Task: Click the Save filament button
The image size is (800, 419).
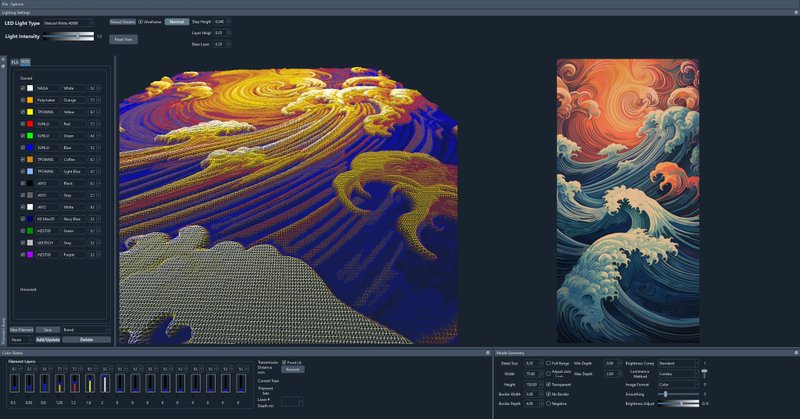Action: tap(47, 330)
